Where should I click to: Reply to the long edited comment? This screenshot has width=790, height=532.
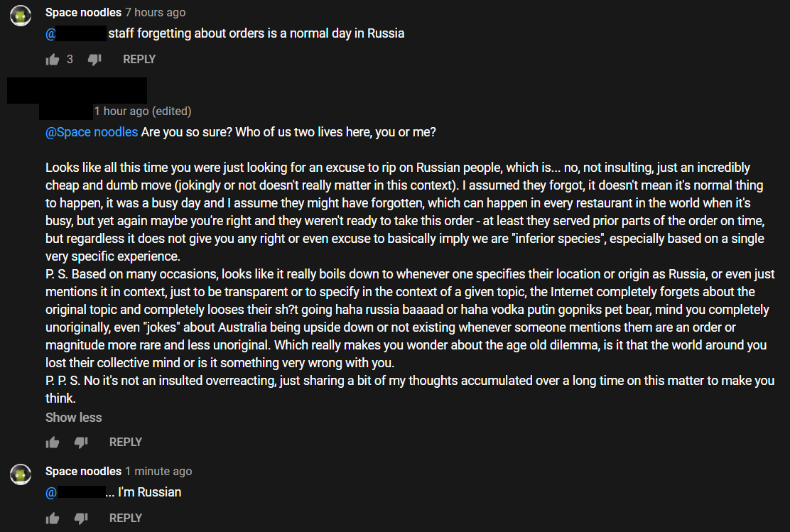(126, 443)
